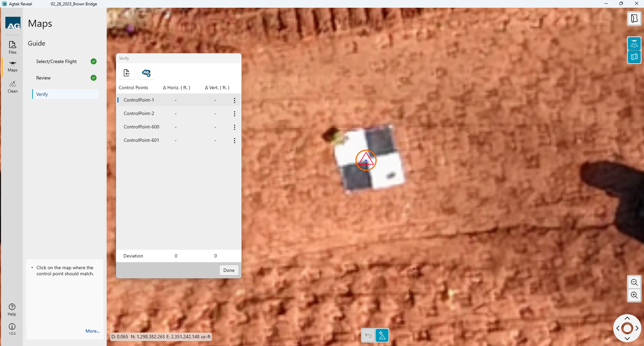This screenshot has width=644, height=346.
Task: Zoom in on the map view
Action: click(x=634, y=295)
